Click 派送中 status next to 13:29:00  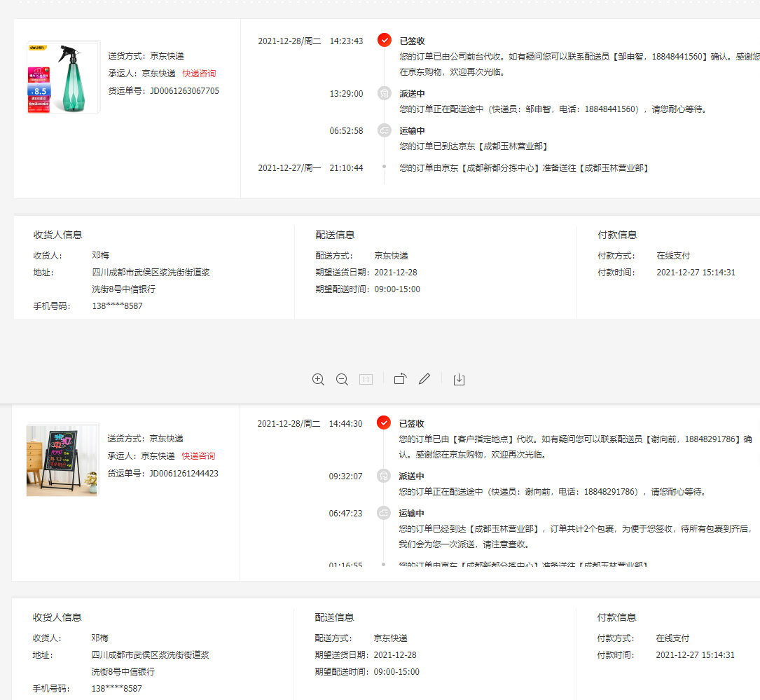pos(412,94)
